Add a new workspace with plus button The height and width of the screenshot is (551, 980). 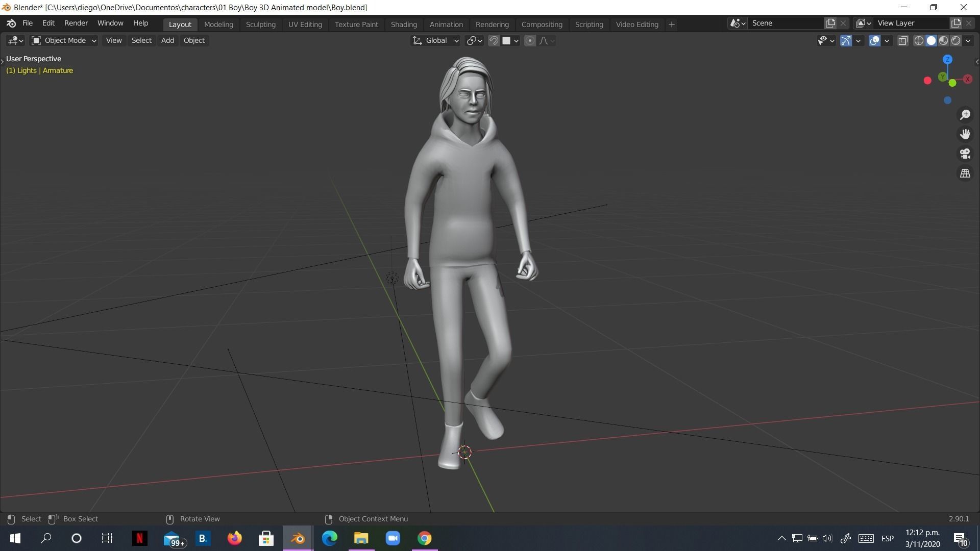[x=672, y=24]
